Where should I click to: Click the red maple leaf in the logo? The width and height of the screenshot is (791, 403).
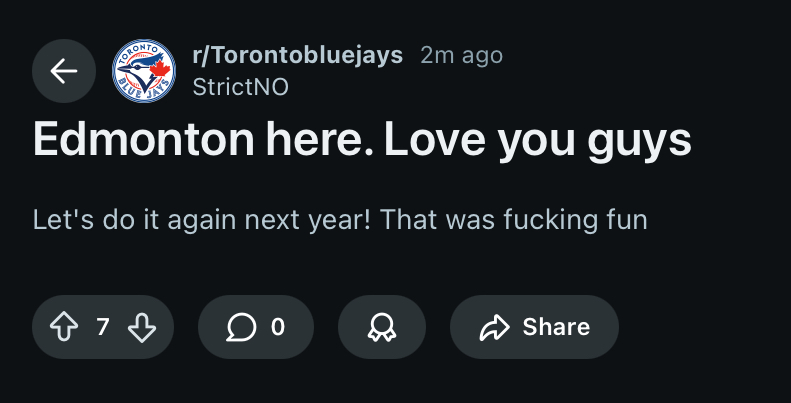coord(160,68)
